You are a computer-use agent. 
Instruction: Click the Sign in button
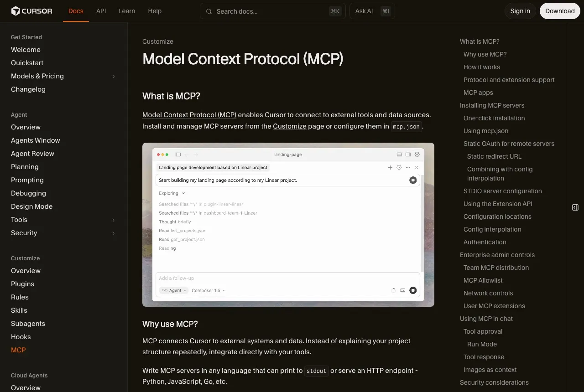click(520, 11)
